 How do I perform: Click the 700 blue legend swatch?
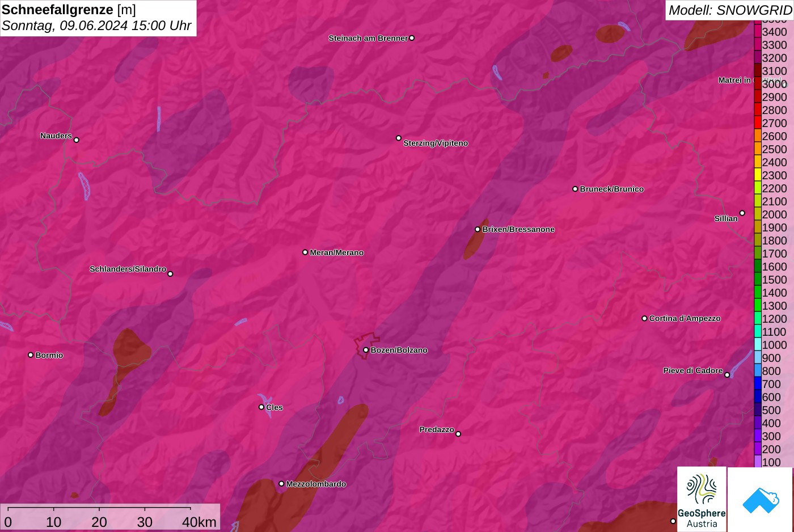[757, 384]
